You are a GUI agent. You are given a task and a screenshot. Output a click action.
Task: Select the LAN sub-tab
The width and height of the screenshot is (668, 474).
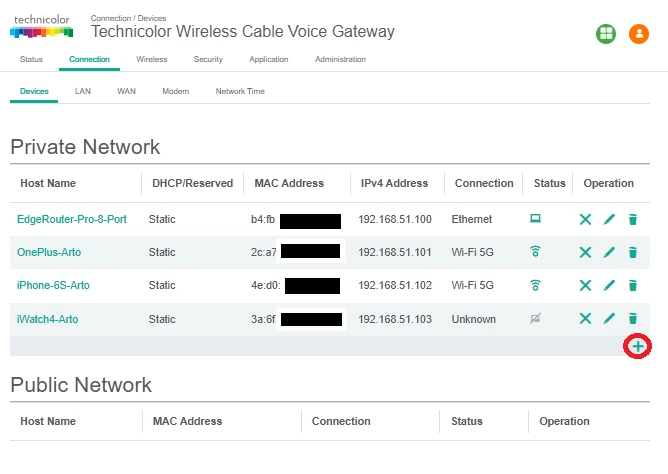click(x=83, y=91)
